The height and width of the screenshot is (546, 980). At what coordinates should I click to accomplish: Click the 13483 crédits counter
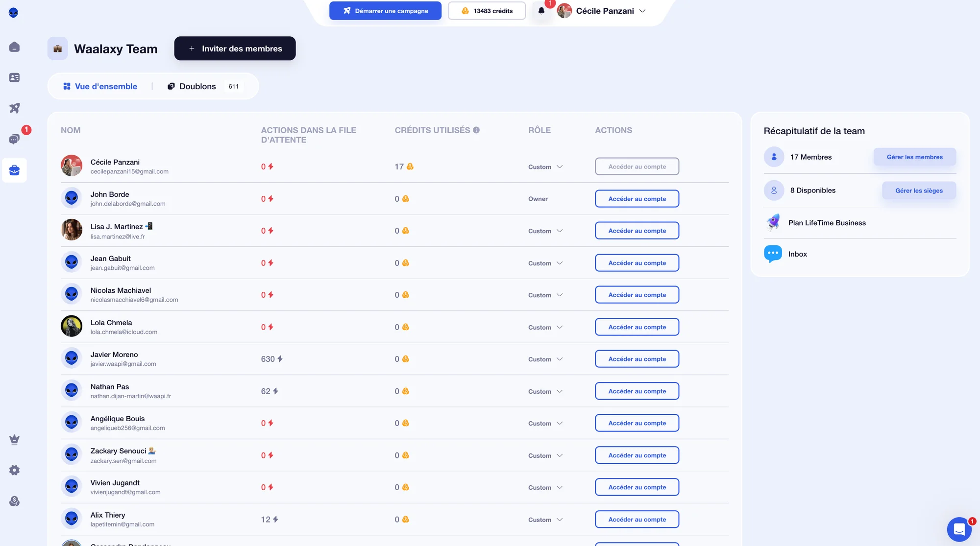[x=487, y=11]
